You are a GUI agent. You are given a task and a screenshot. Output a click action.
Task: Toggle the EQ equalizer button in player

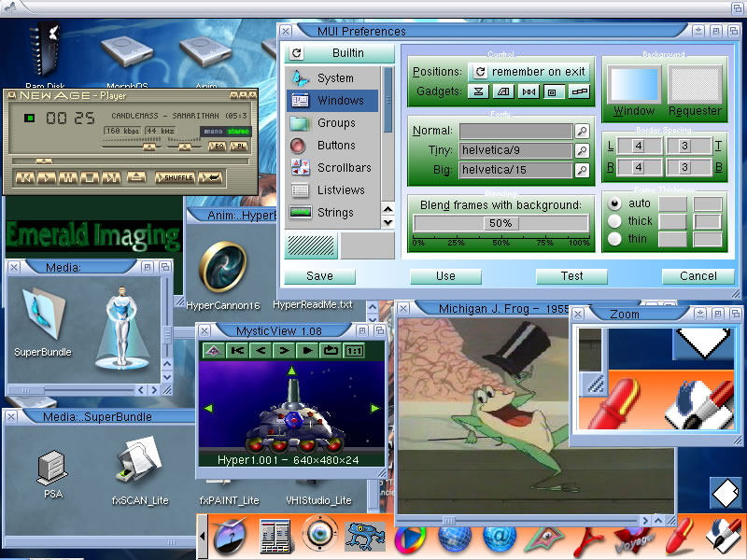217,147
